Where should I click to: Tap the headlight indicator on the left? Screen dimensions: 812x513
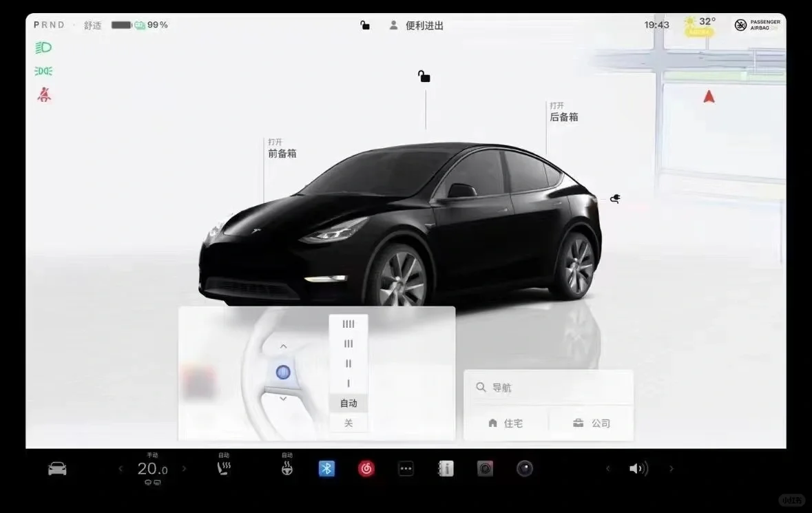[x=42, y=47]
